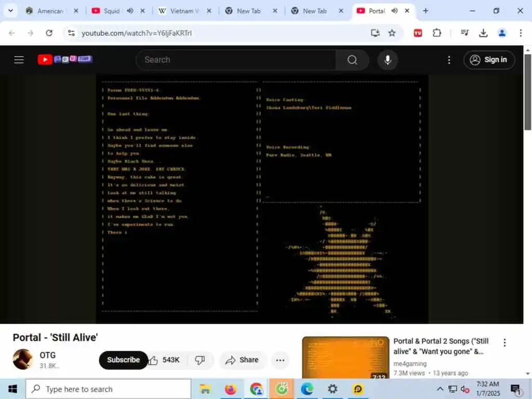532x399 pixels.
Task: Subscribe to the OTG channel
Action: pyautogui.click(x=123, y=360)
